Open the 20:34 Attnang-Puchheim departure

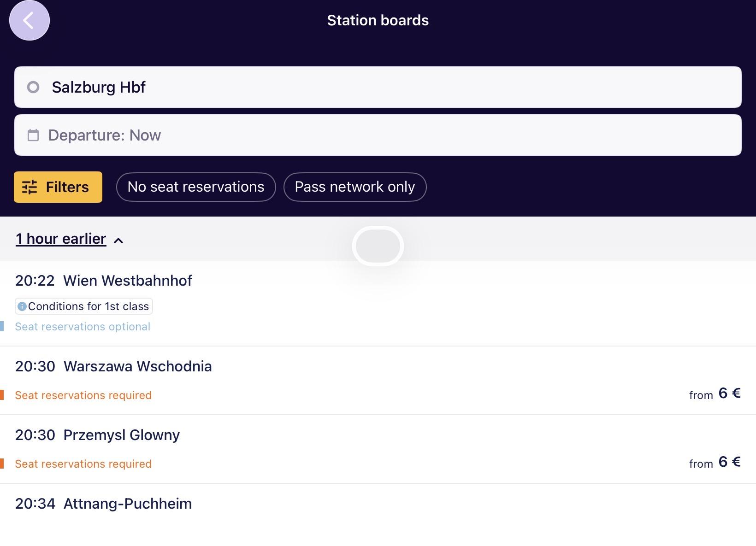(127, 504)
